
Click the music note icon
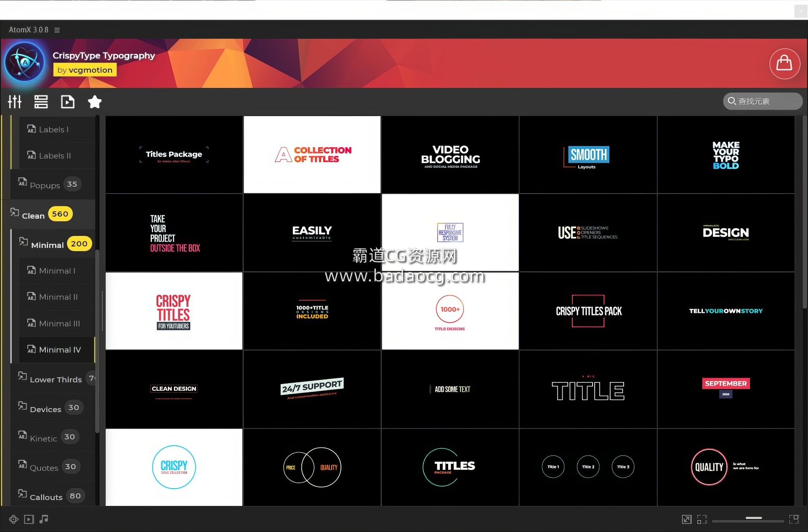[44, 519]
